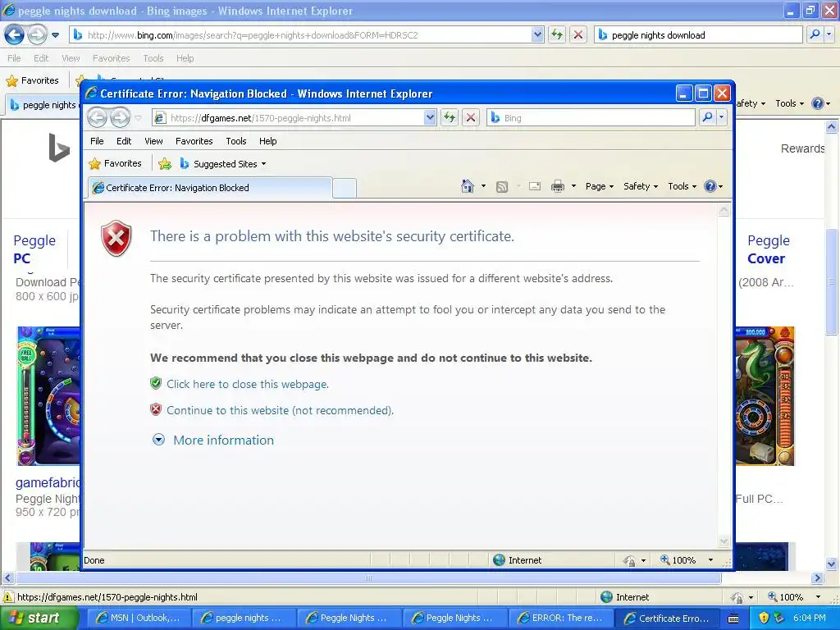Click the Bing logo on the background page
The height and width of the screenshot is (630, 840).
click(x=59, y=148)
